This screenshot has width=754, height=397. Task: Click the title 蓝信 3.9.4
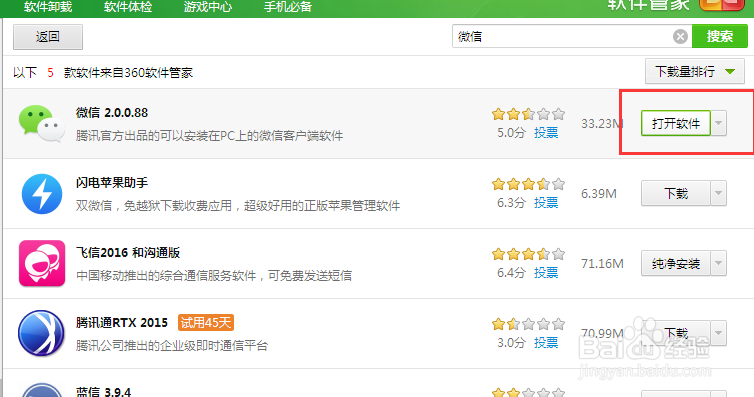[103, 392]
